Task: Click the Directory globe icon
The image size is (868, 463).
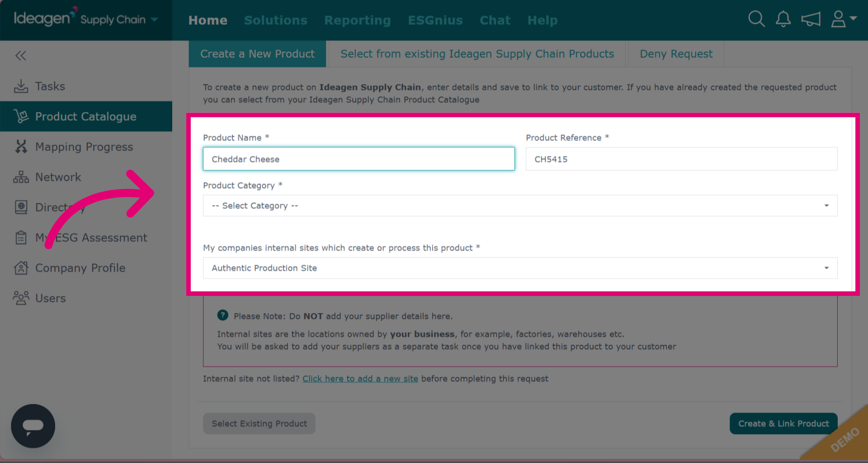Action: tap(21, 207)
